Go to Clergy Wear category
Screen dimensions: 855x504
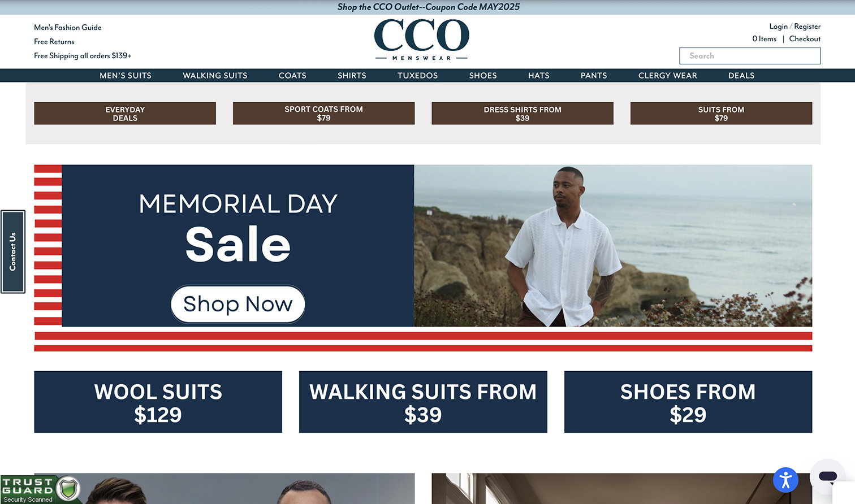pyautogui.click(x=668, y=75)
